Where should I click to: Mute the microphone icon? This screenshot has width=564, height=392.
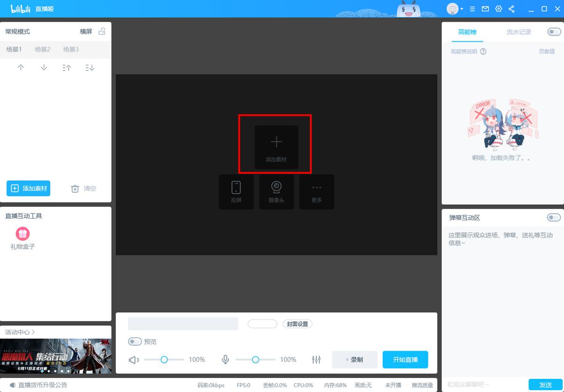pyautogui.click(x=226, y=360)
